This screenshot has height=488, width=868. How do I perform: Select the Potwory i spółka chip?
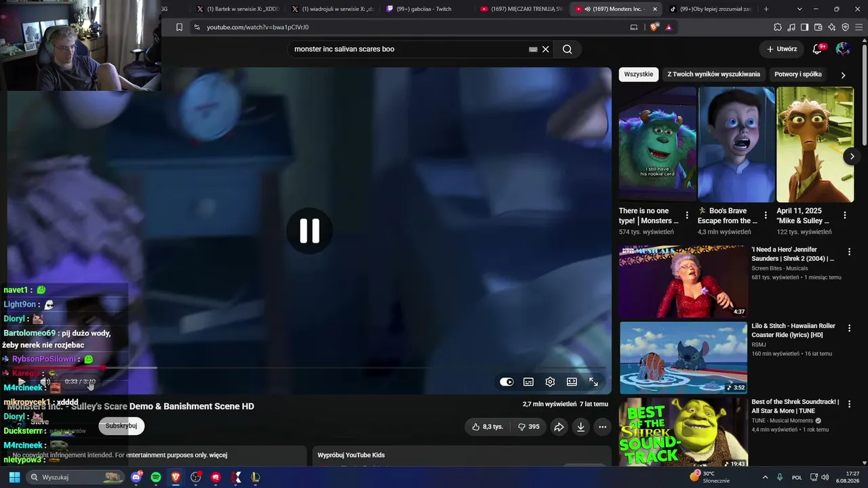(798, 75)
